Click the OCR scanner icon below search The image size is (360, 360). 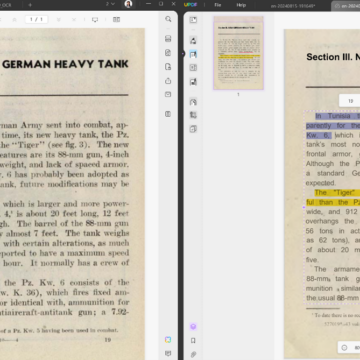pos(168,39)
